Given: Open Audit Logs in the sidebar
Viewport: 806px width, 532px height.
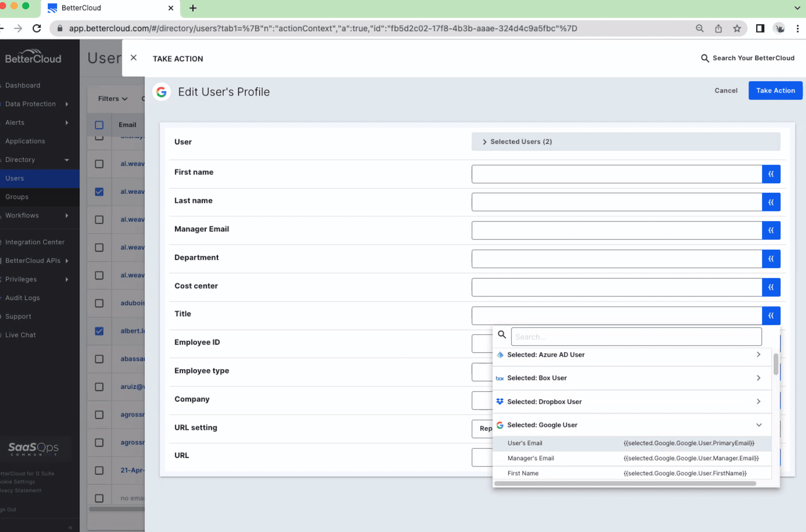Looking at the screenshot, I should pyautogui.click(x=22, y=298).
